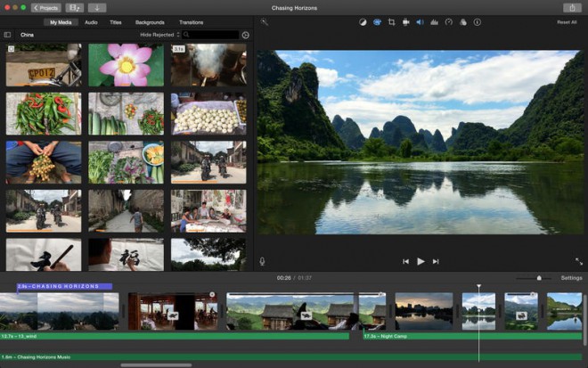The height and width of the screenshot is (368, 588).
Task: Open the speed adjustment speedometer tool
Action: pyautogui.click(x=449, y=21)
